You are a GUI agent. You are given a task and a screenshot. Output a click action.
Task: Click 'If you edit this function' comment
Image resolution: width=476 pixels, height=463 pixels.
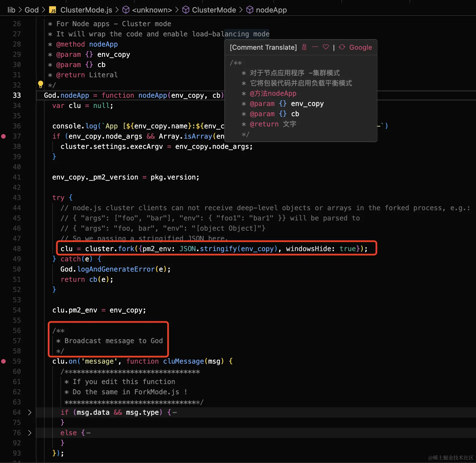[x=124, y=382]
